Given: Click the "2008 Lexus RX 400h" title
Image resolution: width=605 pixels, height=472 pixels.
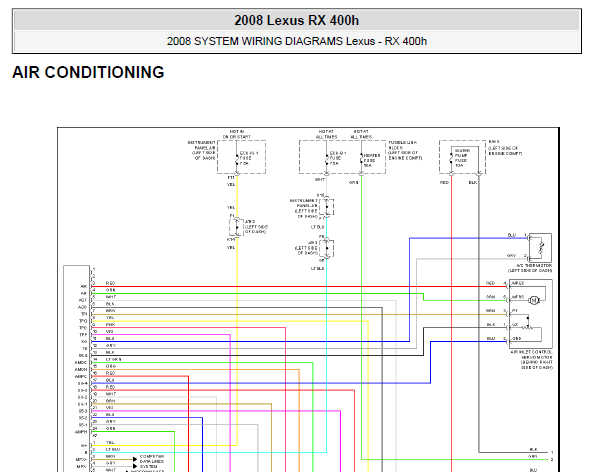Looking at the screenshot, I should point(296,20).
